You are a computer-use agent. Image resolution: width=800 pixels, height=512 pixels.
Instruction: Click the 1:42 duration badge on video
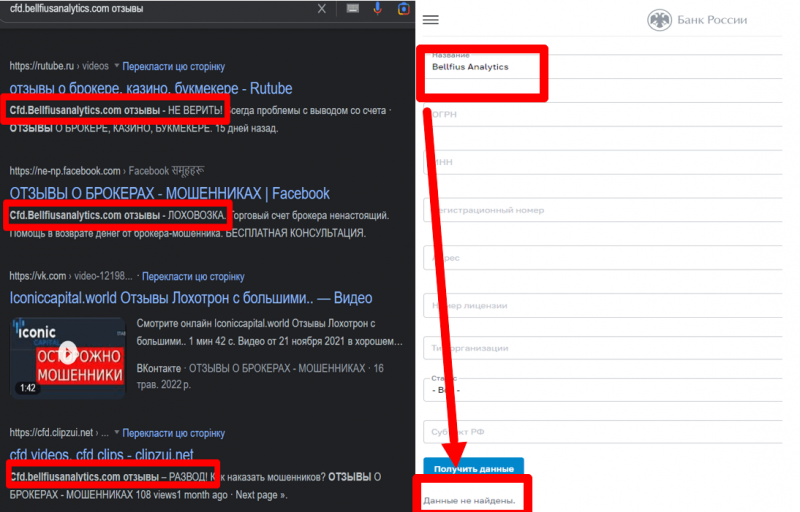click(28, 388)
